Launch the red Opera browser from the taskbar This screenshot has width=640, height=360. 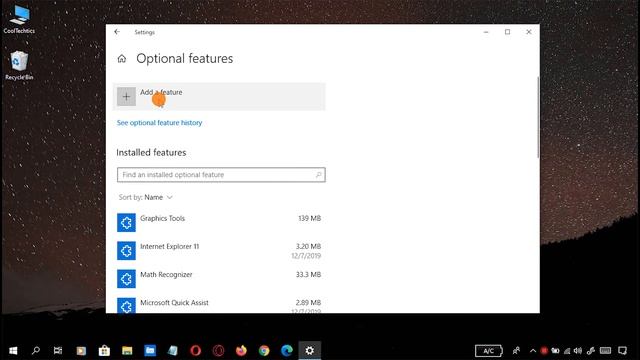point(196,351)
